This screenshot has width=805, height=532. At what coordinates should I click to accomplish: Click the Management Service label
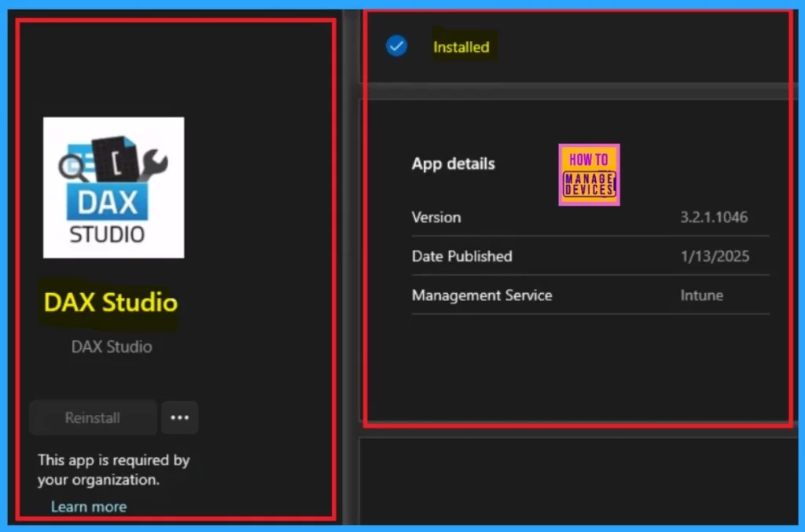click(x=482, y=295)
